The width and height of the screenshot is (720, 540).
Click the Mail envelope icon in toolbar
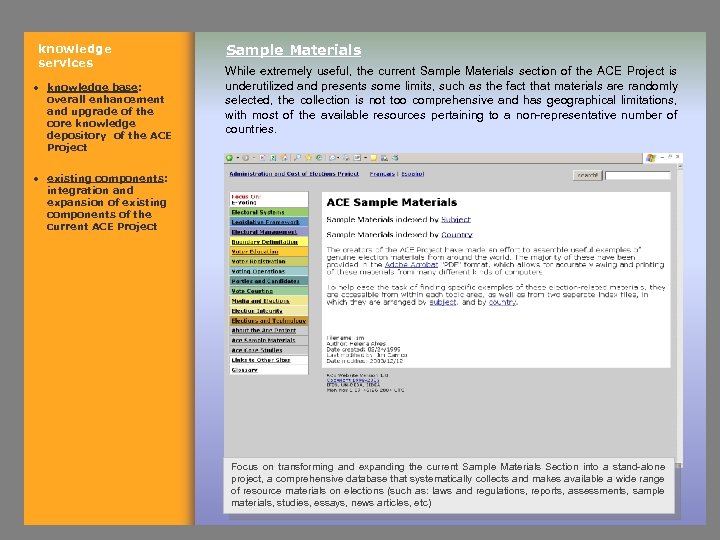coord(332,158)
